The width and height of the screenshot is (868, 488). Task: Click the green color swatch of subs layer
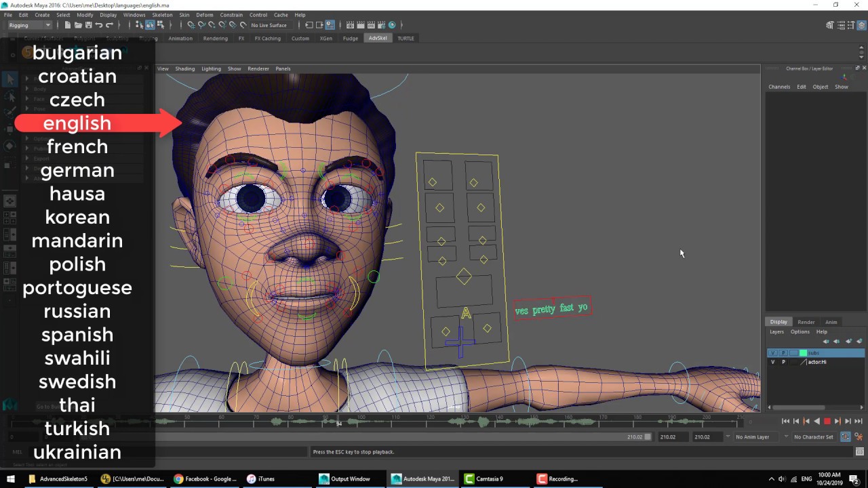tap(803, 353)
